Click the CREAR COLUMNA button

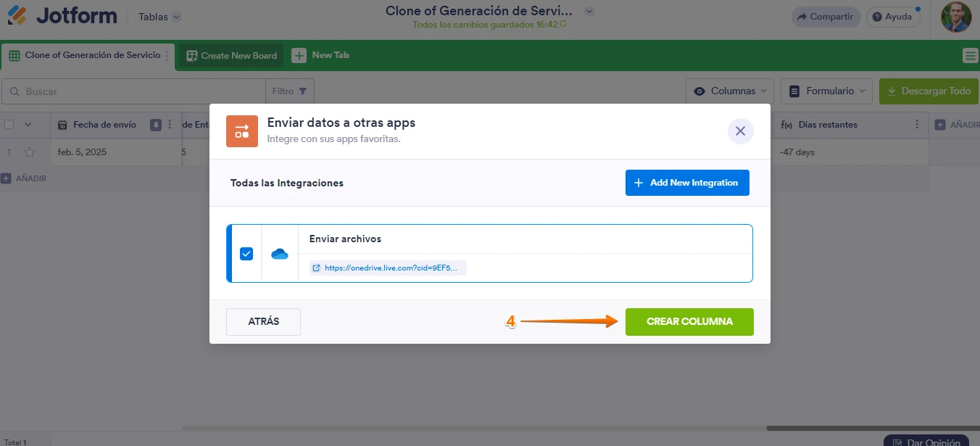[x=689, y=321]
